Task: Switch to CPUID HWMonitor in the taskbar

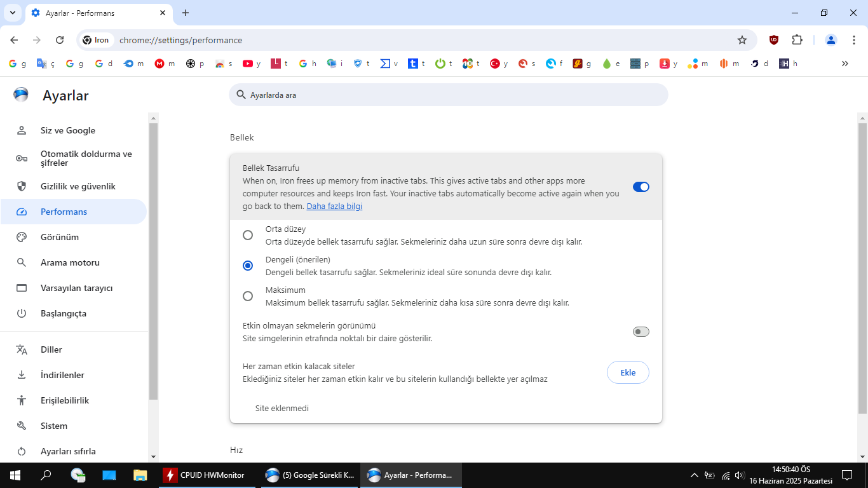Action: pos(207,475)
